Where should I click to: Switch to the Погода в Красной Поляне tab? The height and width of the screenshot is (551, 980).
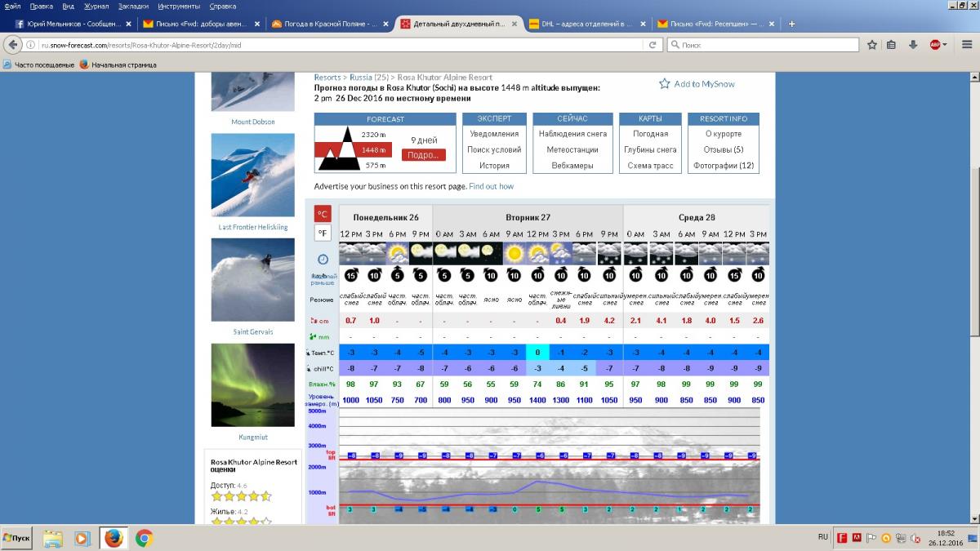click(329, 24)
